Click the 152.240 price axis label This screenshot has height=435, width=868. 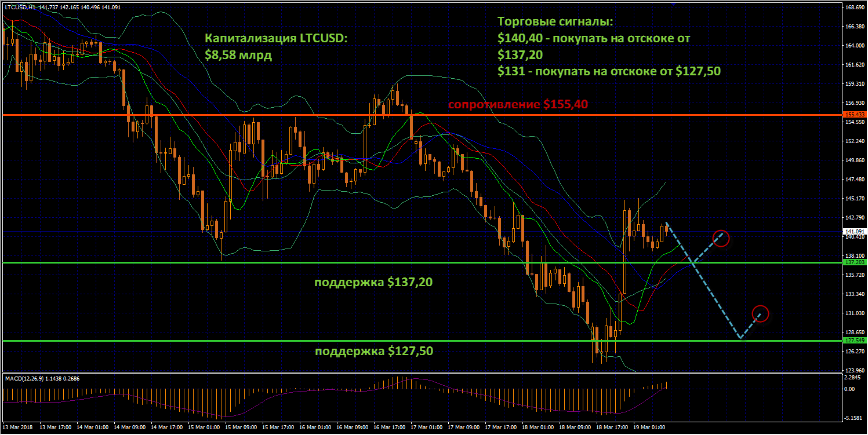pyautogui.click(x=856, y=141)
